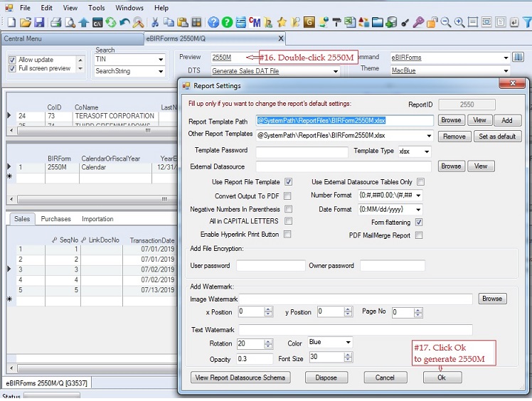Switch to the Central Menu tab
Screen dimensions: 532x401
click(x=73, y=38)
